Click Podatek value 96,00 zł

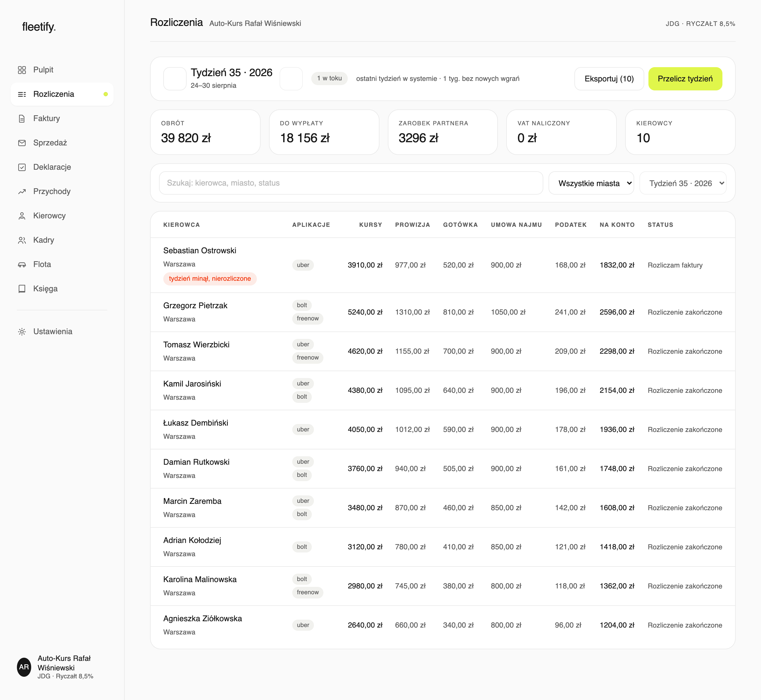pyautogui.click(x=568, y=625)
